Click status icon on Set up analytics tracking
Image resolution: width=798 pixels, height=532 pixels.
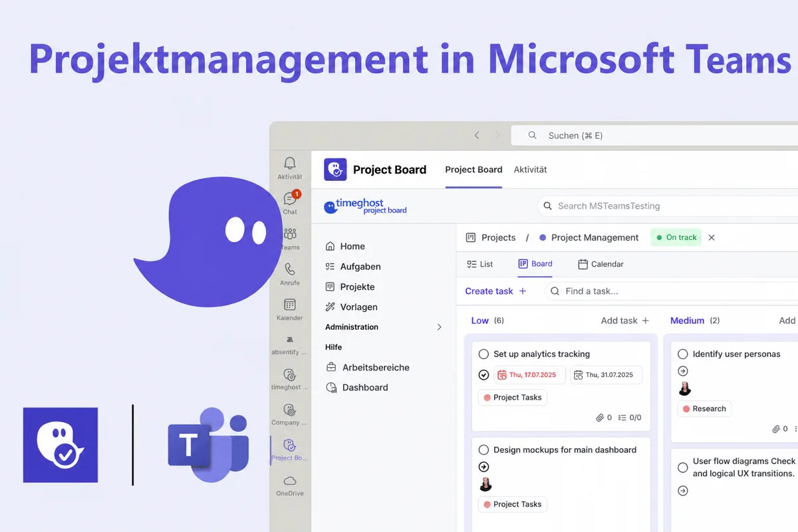click(x=483, y=375)
